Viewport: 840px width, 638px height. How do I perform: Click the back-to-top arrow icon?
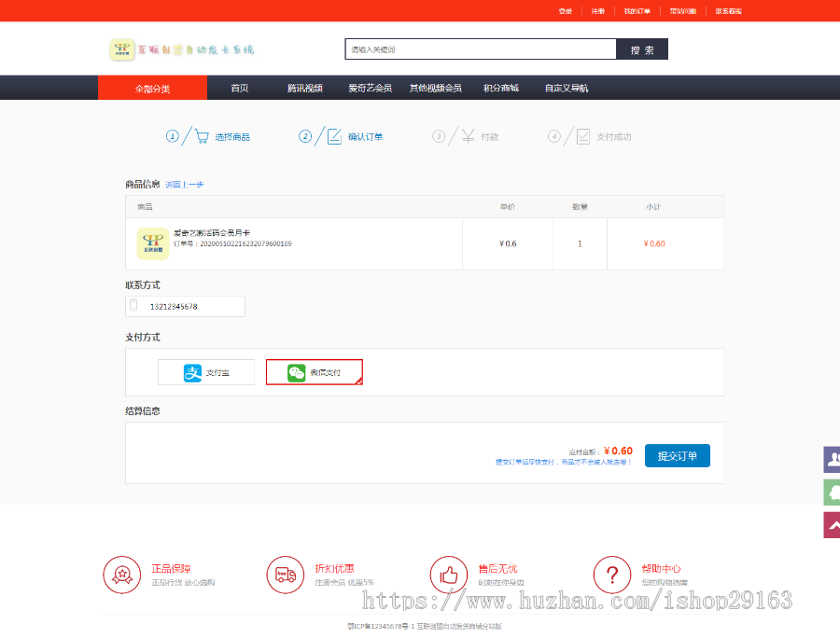[832, 525]
